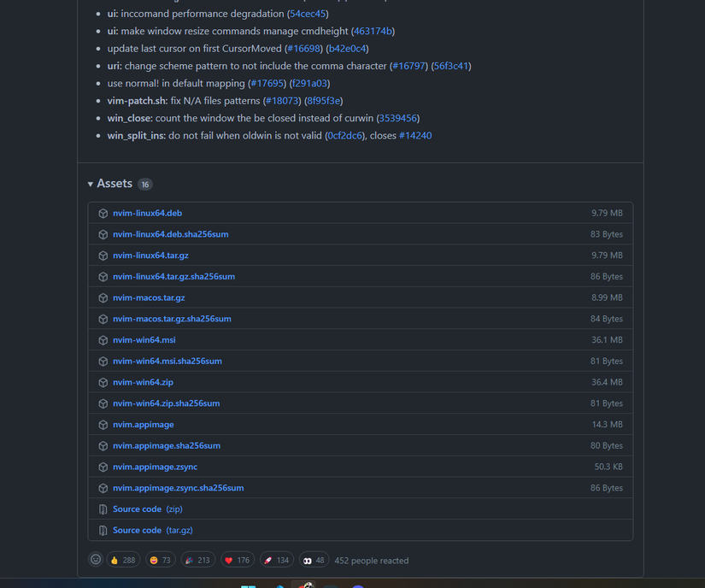Toggle the laugh reaction with 73
Viewport: 705px width, 588px height.
click(160, 560)
